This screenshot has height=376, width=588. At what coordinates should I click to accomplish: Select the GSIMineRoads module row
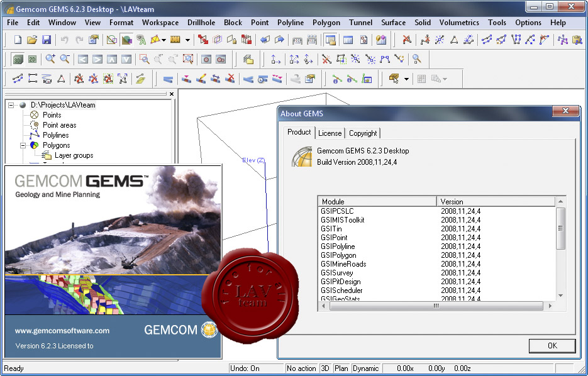[436, 264]
